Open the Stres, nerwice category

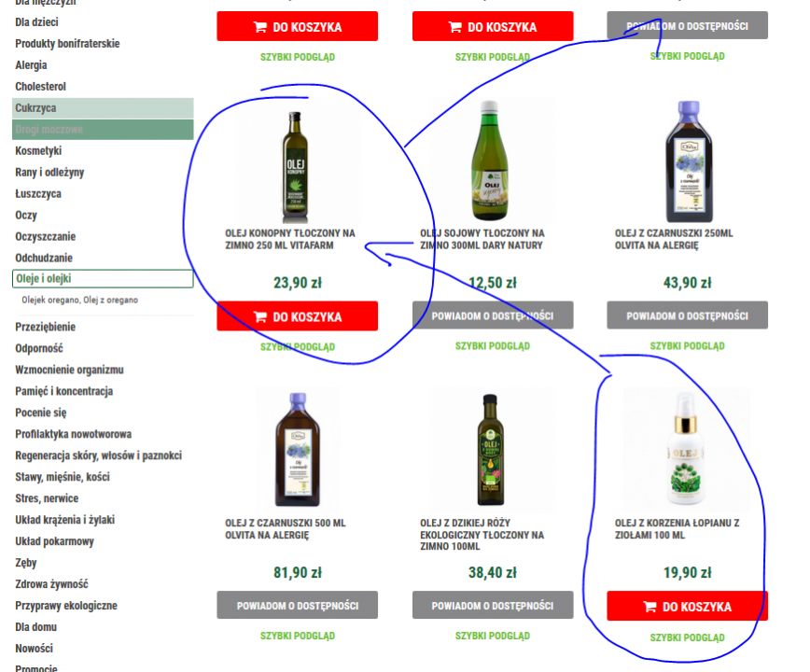[47, 498]
